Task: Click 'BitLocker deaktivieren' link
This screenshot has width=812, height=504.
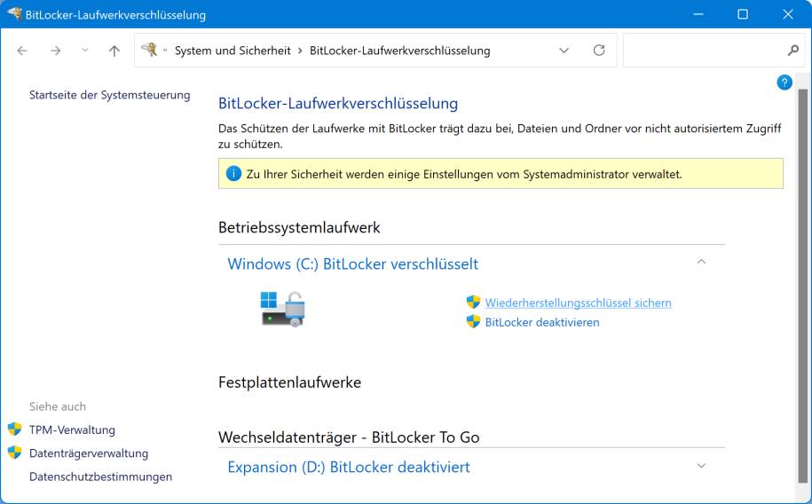Action: pos(542,322)
